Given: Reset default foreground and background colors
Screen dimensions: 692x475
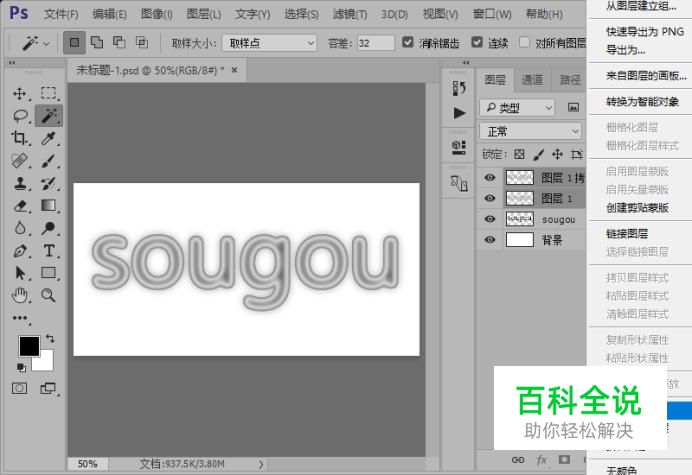Looking at the screenshot, I should [x=21, y=368].
